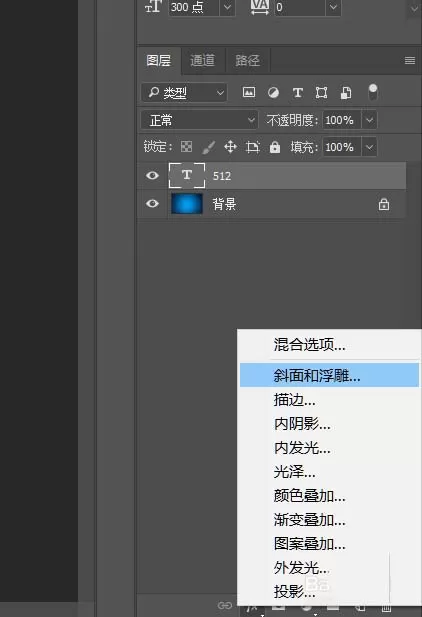The width and height of the screenshot is (422, 617).
Task: Choose 图案叠加... from the menu
Action: (x=329, y=544)
